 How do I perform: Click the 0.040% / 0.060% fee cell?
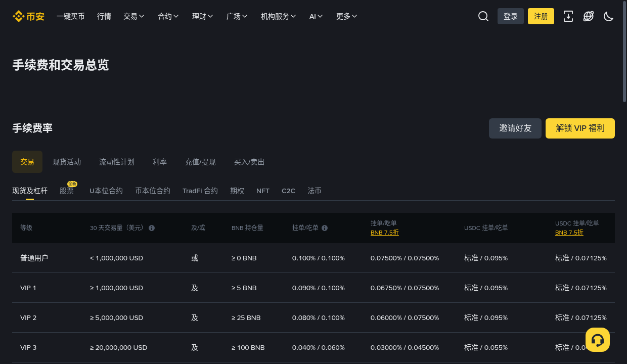coord(319,347)
